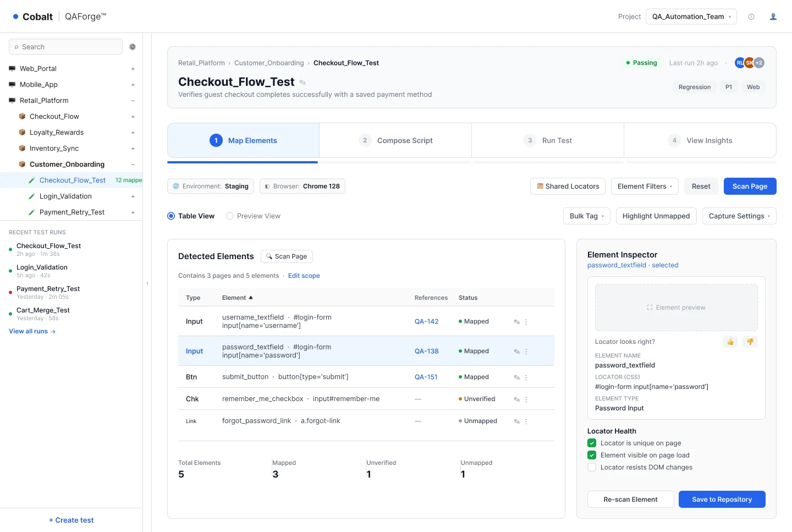Open the sidebar settings gear
This screenshot has height=532, width=792.
(x=133, y=47)
